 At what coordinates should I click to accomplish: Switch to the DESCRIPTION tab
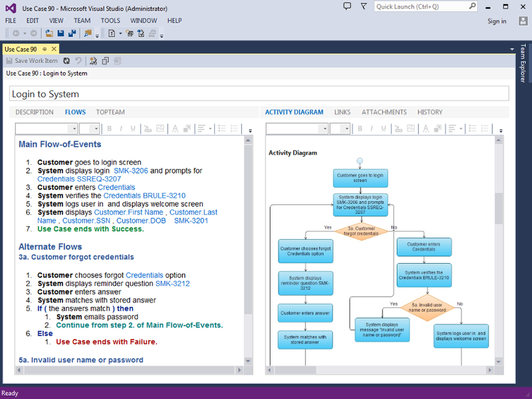click(35, 112)
